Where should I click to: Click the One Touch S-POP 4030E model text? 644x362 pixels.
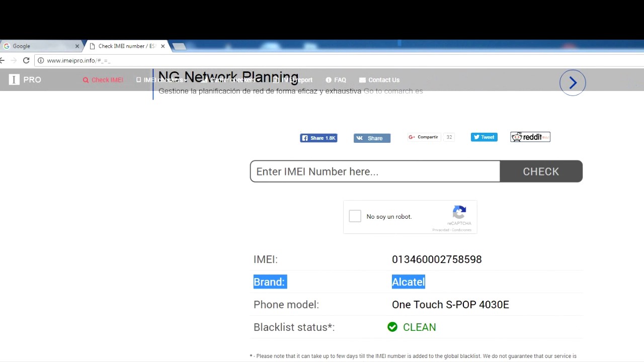(x=450, y=305)
